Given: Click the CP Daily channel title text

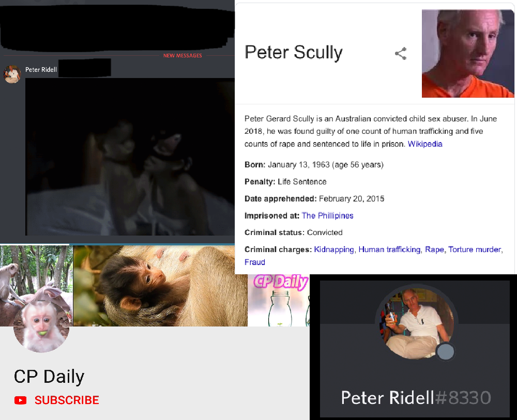Looking at the screenshot, I should pos(49,376).
